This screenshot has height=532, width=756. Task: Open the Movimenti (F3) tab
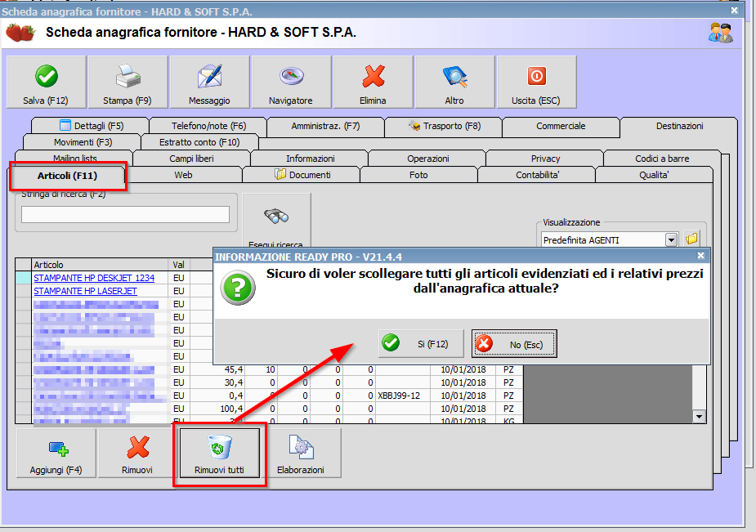[x=83, y=142]
